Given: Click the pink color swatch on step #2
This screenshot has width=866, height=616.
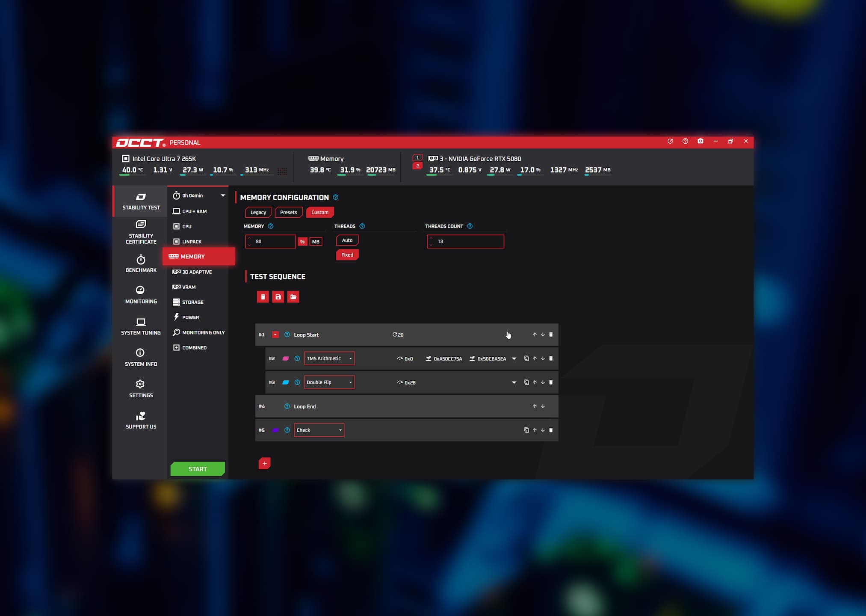Looking at the screenshot, I should [x=284, y=358].
